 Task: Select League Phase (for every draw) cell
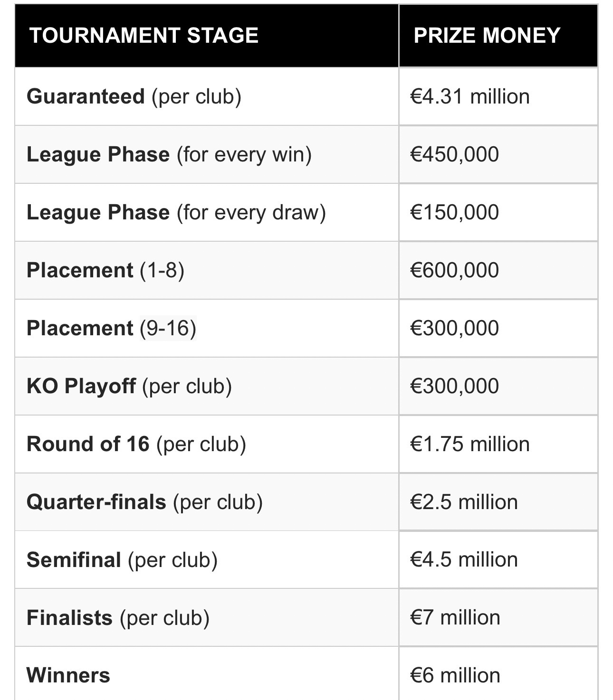176,212
